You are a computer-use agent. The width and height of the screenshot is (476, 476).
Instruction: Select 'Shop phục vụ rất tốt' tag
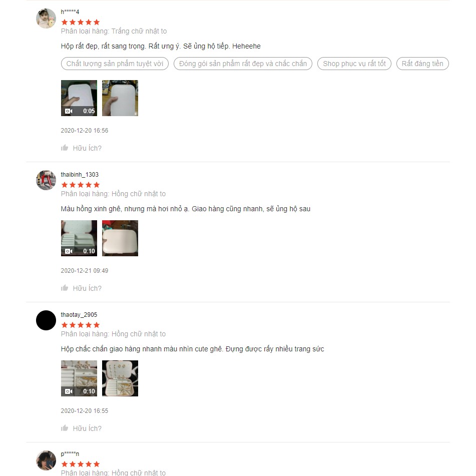(354, 64)
